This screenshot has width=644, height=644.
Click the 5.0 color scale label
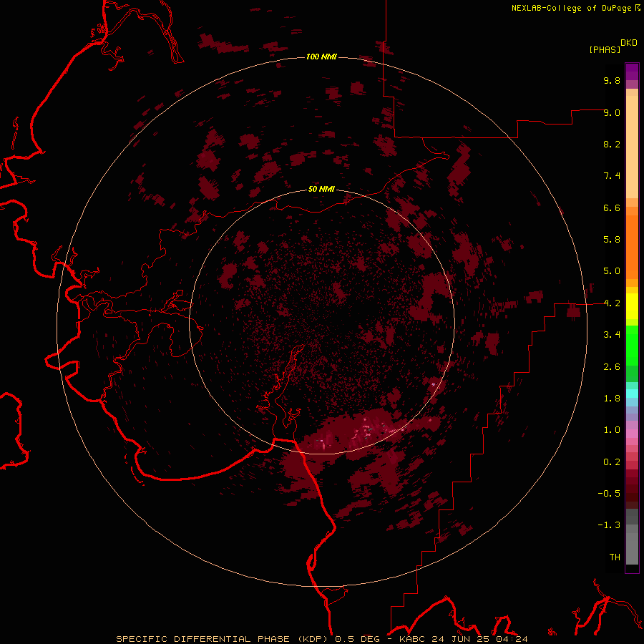click(x=612, y=271)
